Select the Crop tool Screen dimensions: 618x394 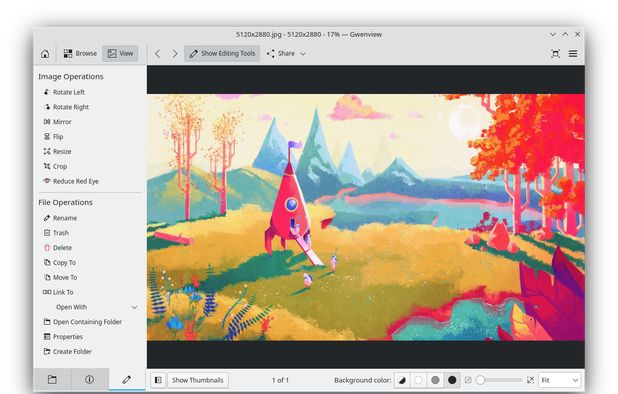point(55,167)
